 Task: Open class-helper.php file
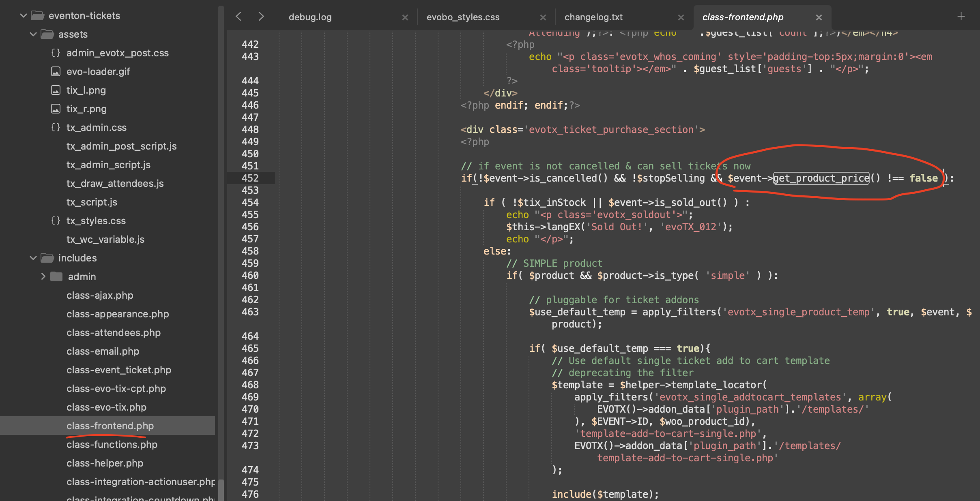tap(105, 463)
